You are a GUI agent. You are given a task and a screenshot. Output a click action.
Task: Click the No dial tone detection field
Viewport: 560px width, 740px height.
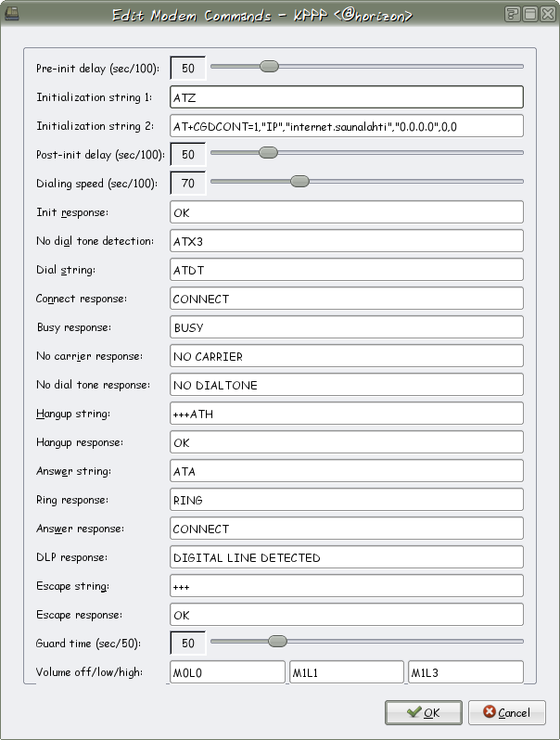pyautogui.click(x=347, y=241)
